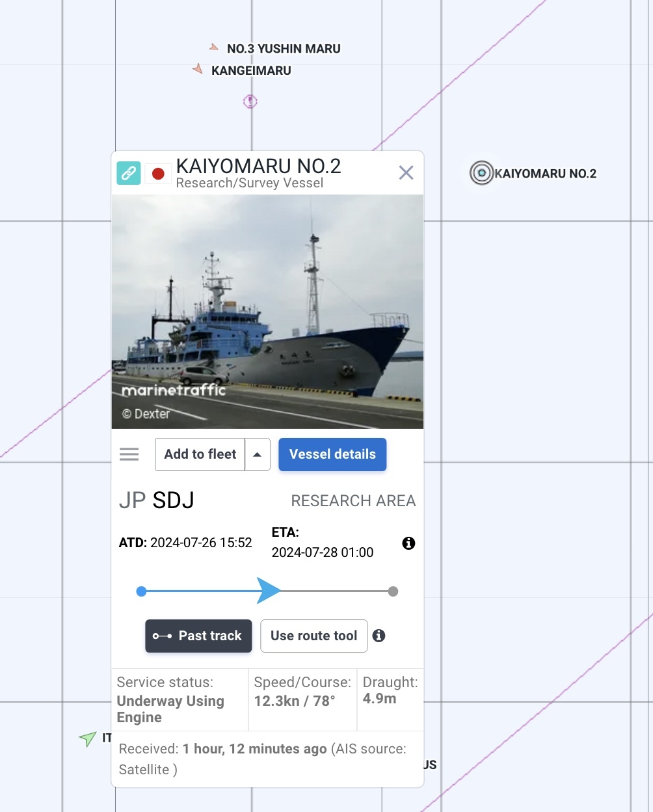Show the vessel's Past track

(198, 636)
